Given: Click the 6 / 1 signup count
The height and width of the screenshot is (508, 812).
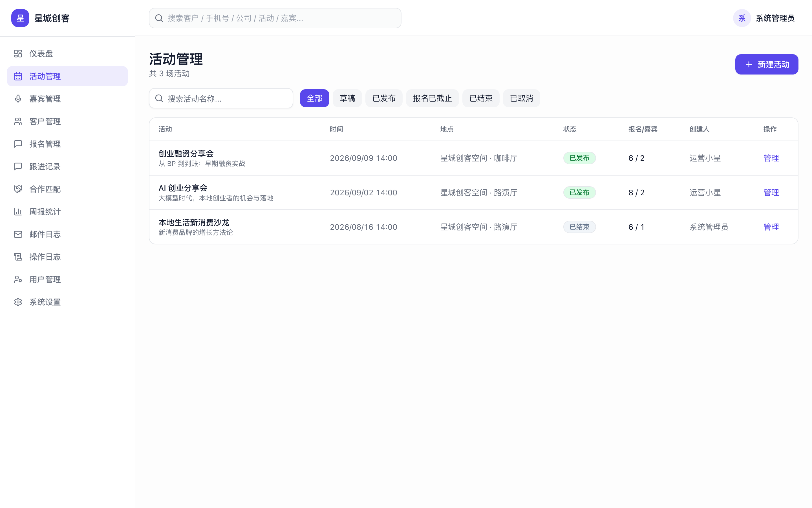Looking at the screenshot, I should click(636, 227).
